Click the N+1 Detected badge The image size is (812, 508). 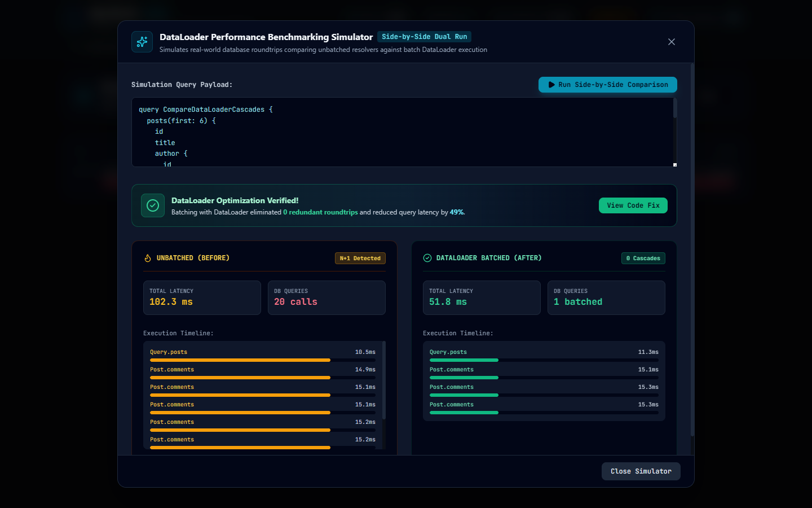click(360, 259)
